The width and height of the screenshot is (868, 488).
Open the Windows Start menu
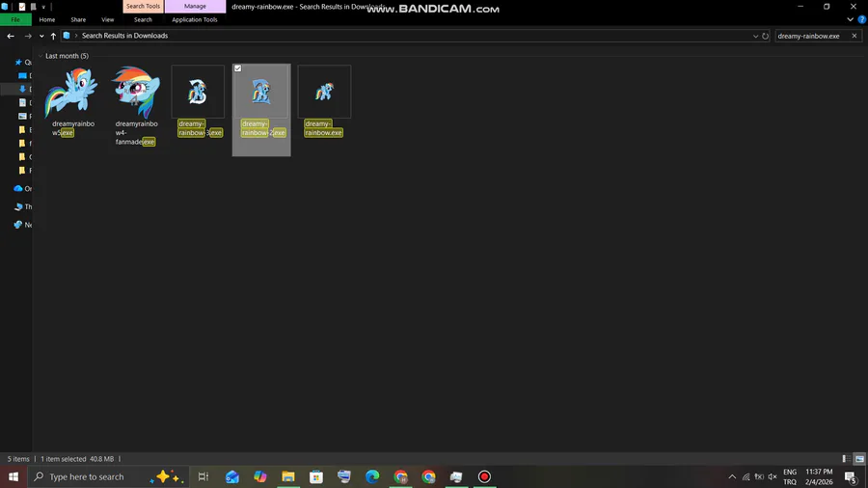click(x=14, y=477)
